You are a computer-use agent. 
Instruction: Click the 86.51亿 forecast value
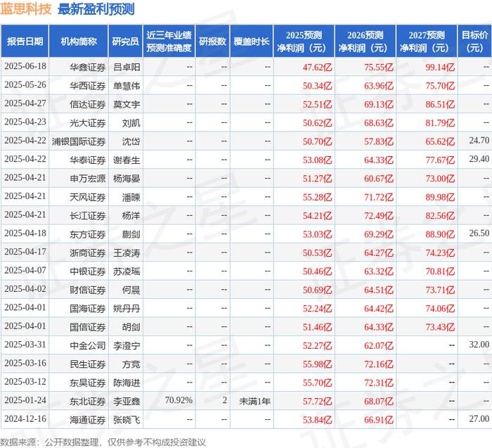(440, 104)
